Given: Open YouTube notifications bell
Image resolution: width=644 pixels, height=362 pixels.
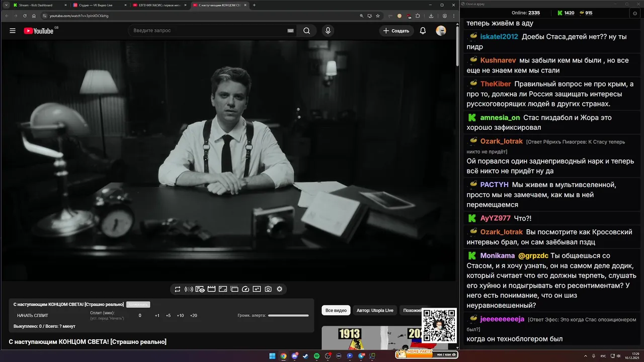Looking at the screenshot, I should (423, 31).
